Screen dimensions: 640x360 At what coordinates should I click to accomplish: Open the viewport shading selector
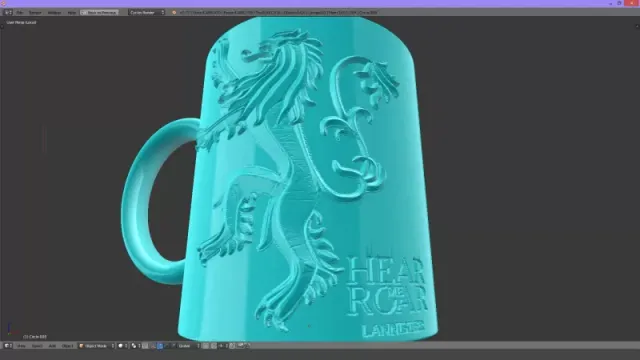pyautogui.click(x=122, y=346)
